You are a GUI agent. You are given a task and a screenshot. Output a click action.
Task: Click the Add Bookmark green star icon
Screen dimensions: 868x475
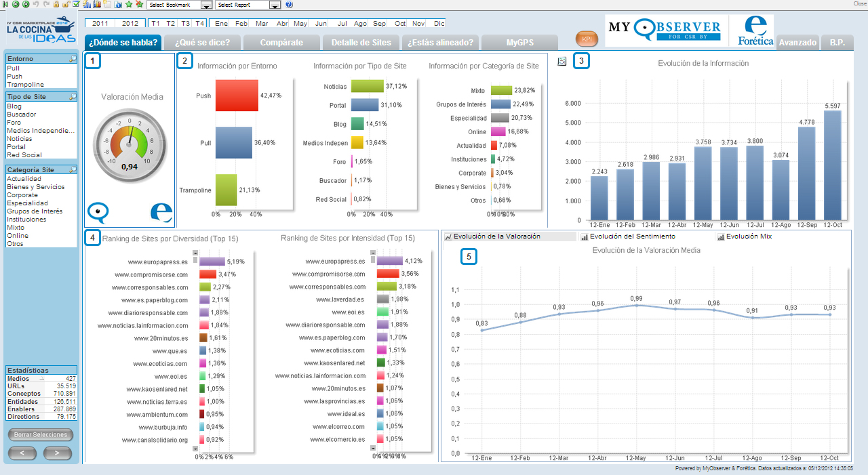tap(129, 4)
